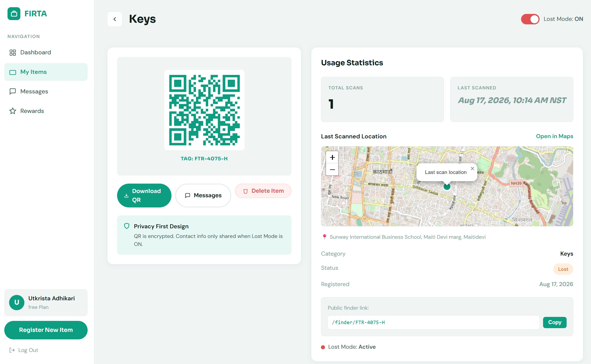Click the Lost Mode: Active status text
The width and height of the screenshot is (591, 364).
(x=352, y=347)
